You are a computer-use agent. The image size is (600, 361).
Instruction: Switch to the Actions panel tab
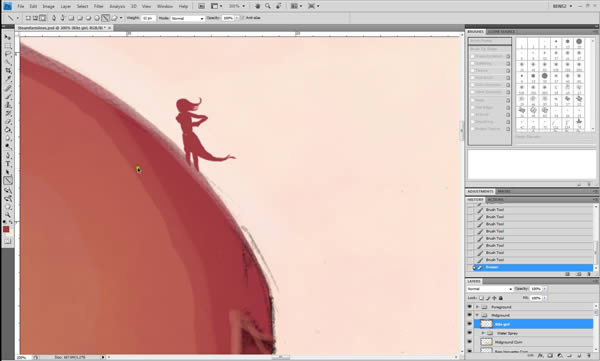pyautogui.click(x=495, y=200)
